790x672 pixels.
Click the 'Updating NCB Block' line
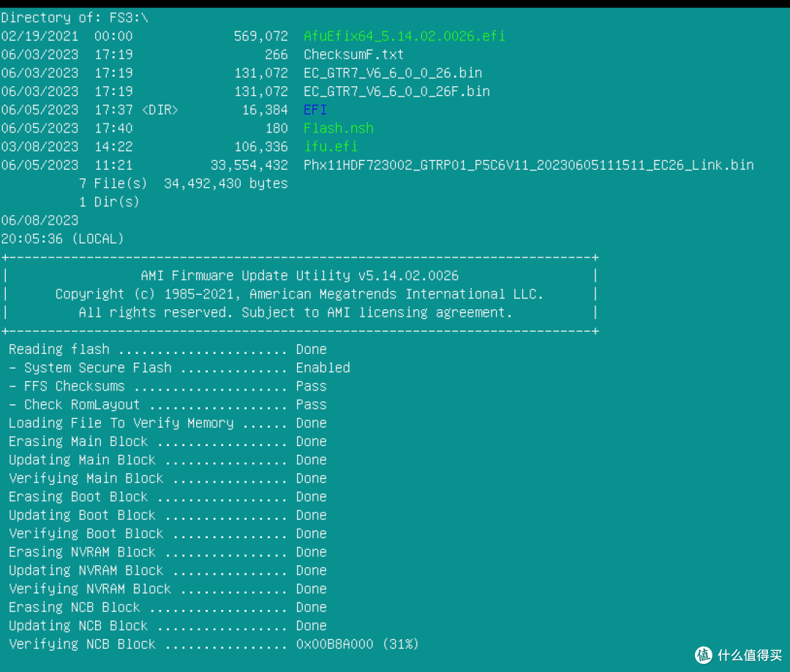[x=168, y=626]
